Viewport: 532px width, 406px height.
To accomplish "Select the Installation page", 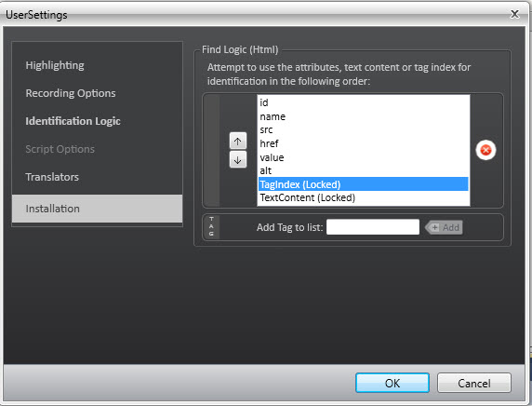I will (x=97, y=209).
